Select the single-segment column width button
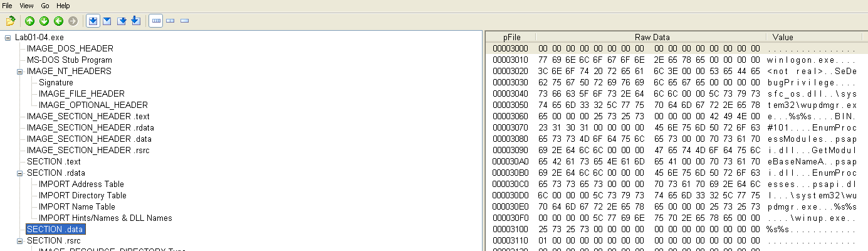868x251 pixels. tap(184, 21)
